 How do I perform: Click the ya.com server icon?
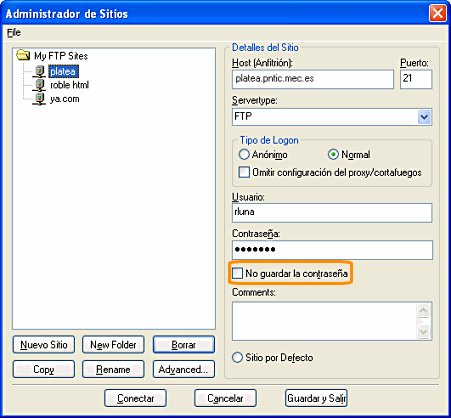pyautogui.click(x=40, y=99)
